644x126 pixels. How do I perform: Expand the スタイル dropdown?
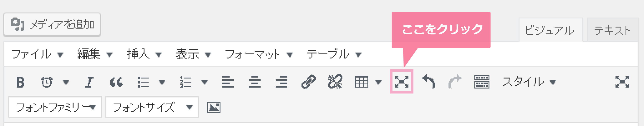(529, 82)
